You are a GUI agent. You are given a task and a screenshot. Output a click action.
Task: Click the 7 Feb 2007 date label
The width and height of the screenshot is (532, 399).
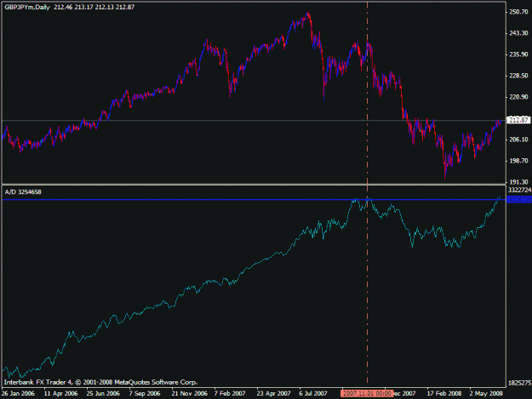[x=230, y=393]
